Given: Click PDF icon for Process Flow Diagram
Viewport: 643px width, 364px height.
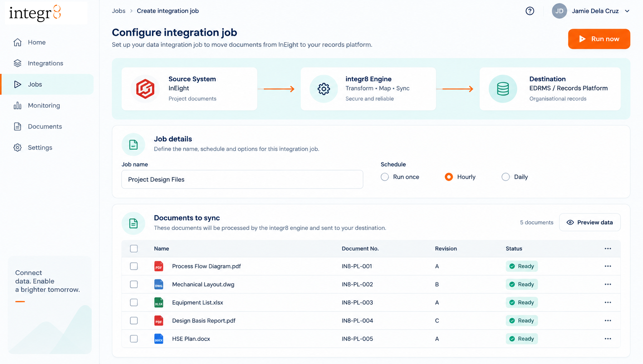Looking at the screenshot, I should (x=159, y=266).
